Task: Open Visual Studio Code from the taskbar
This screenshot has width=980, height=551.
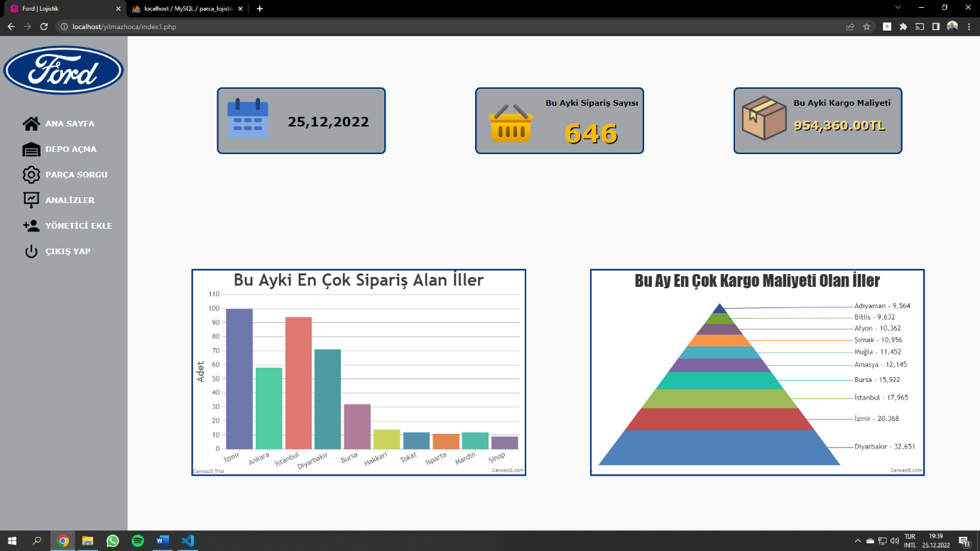Action: click(x=187, y=540)
